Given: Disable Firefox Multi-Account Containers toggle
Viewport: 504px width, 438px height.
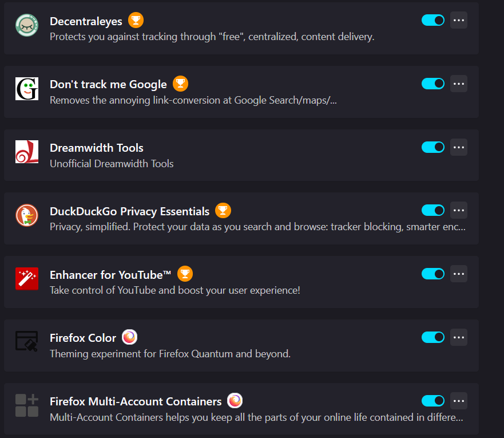Looking at the screenshot, I should tap(433, 401).
